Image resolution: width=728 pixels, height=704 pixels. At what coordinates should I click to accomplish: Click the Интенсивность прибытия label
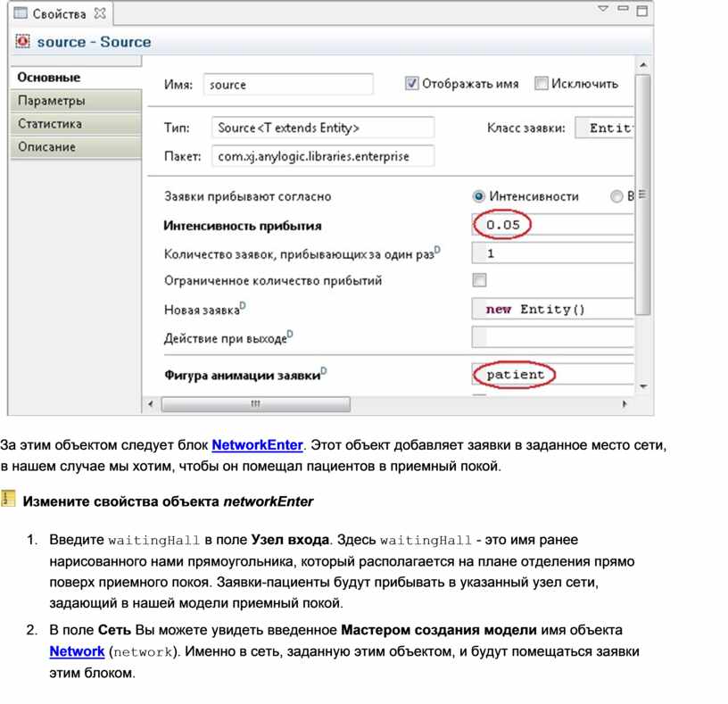click(243, 226)
